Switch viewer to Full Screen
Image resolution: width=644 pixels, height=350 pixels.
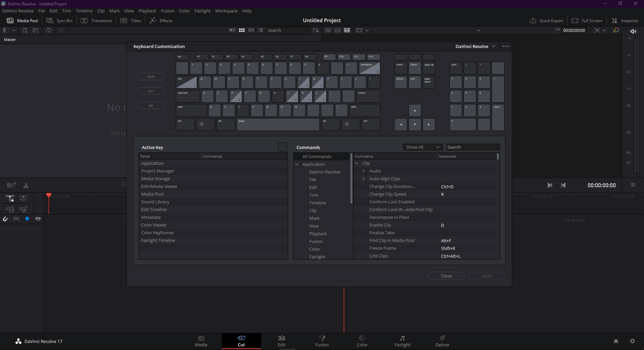click(x=587, y=20)
